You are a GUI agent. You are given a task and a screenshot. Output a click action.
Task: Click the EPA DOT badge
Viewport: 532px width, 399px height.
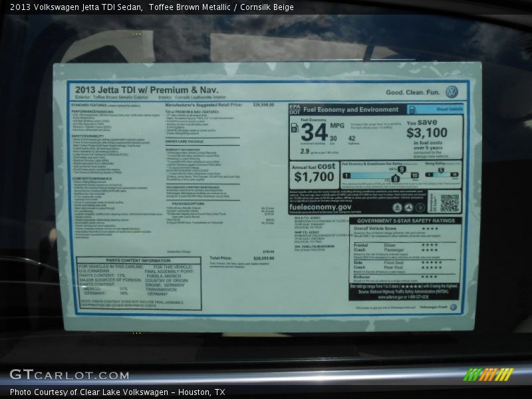[295, 110]
